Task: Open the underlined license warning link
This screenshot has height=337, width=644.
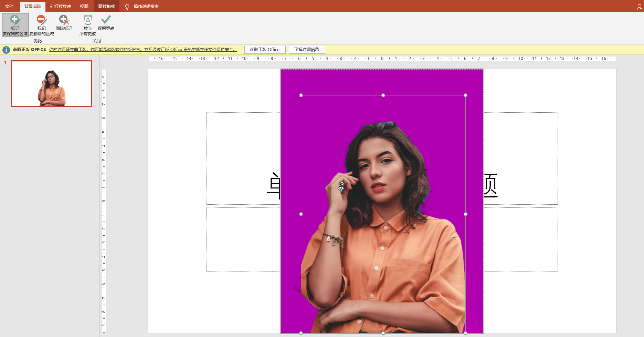Action: point(143,50)
